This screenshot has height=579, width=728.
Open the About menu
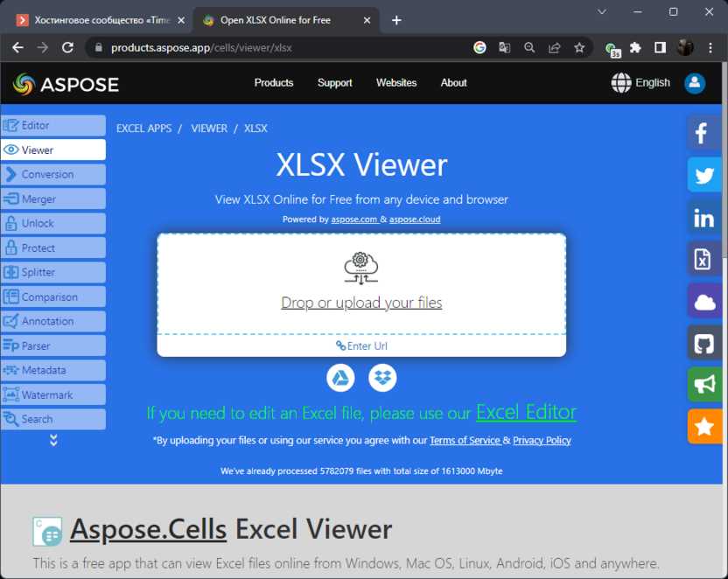click(x=453, y=82)
